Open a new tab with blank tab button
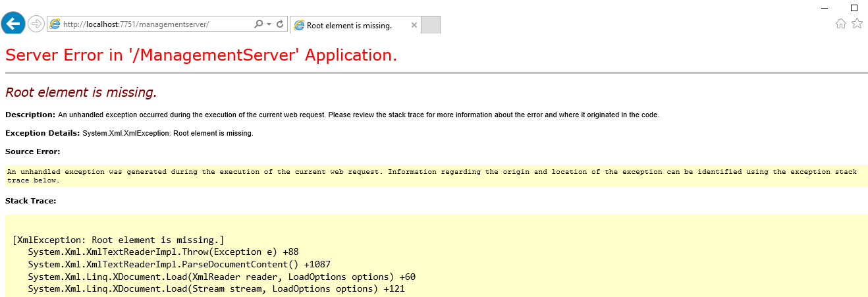Viewport: 868px width, 297px height. (x=430, y=26)
